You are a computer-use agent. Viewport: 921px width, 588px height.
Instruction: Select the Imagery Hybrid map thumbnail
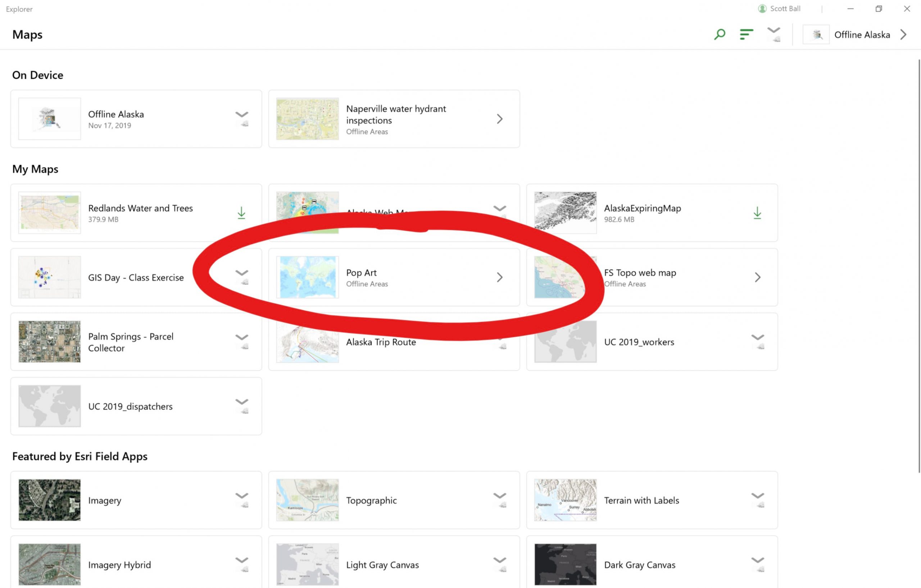(49, 564)
